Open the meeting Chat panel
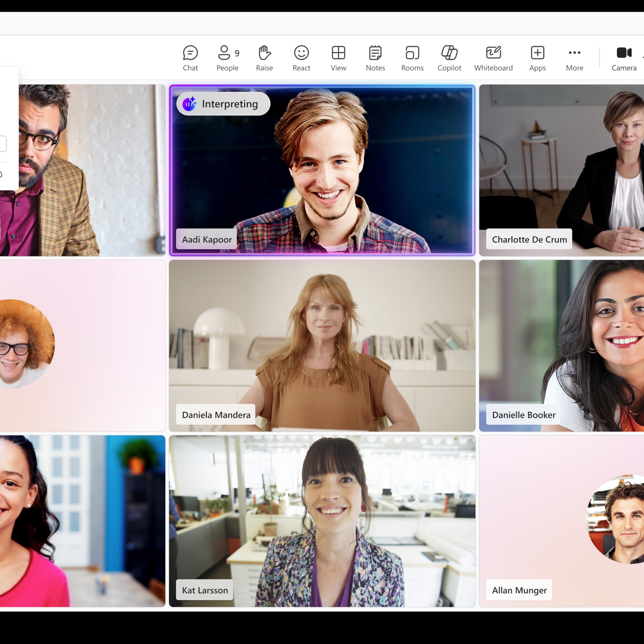Image resolution: width=644 pixels, height=644 pixels. pos(191,57)
